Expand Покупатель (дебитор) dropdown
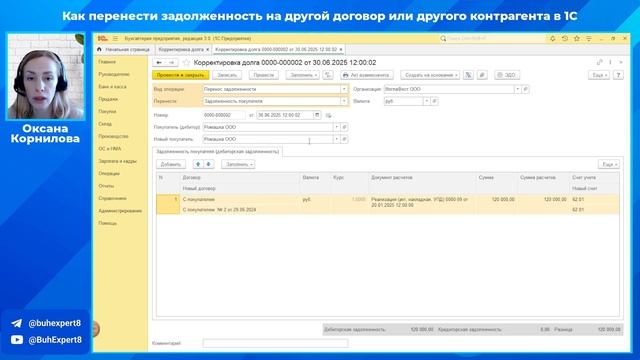The height and width of the screenshot is (360, 640). [336, 127]
